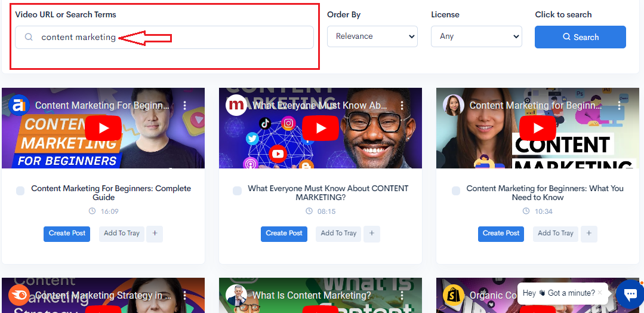Click the 10:34 duration text

[543, 211]
